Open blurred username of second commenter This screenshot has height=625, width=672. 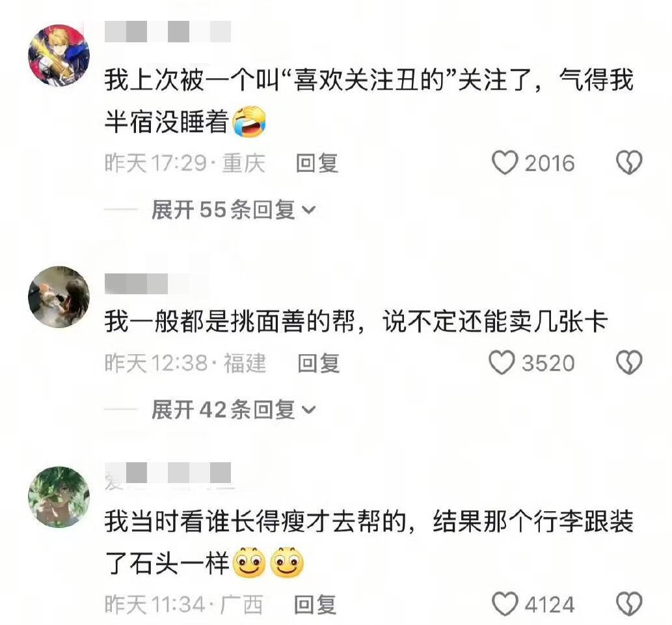point(136,284)
